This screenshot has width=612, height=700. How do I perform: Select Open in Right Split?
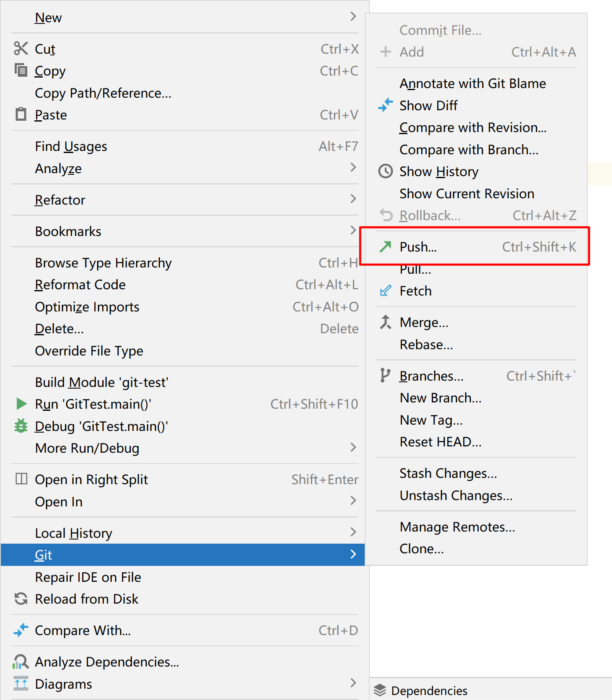point(91,480)
